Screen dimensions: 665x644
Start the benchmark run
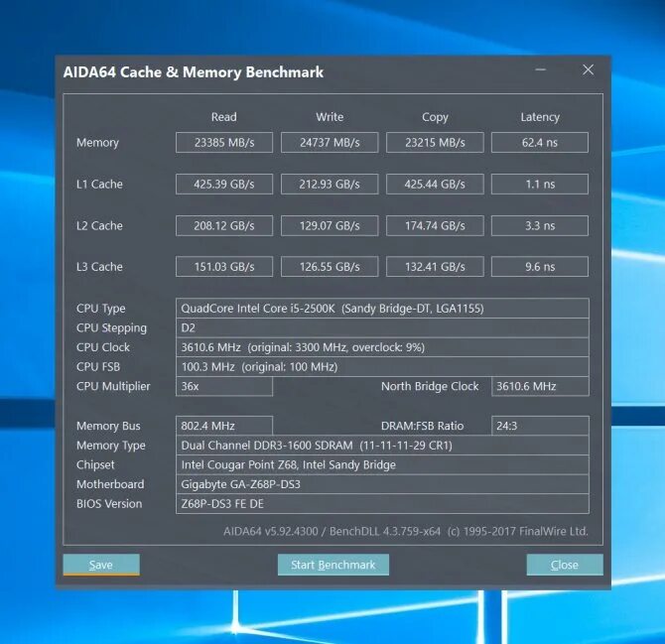click(333, 565)
